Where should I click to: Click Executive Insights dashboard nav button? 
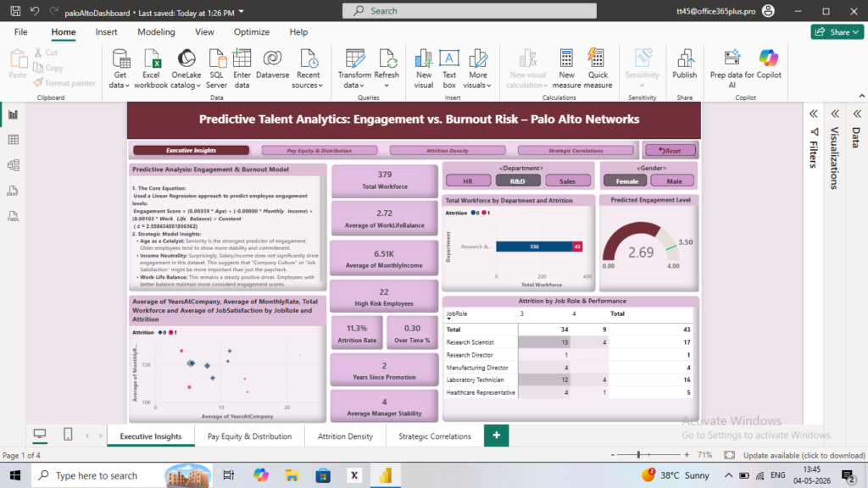click(x=191, y=151)
